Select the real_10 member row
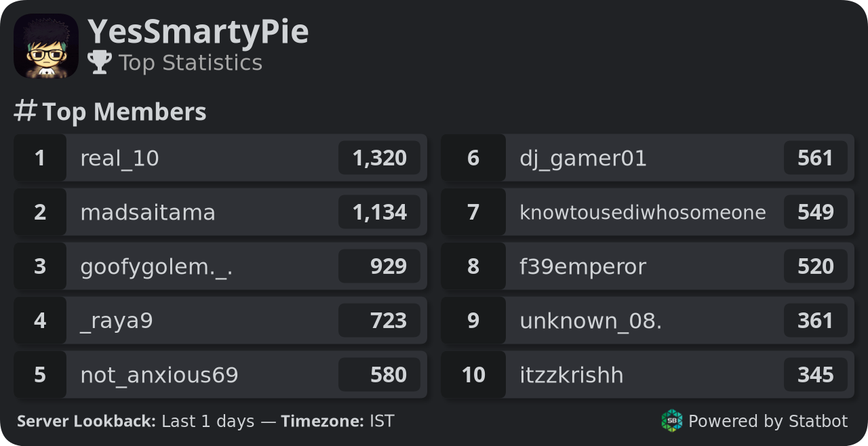 coord(220,158)
